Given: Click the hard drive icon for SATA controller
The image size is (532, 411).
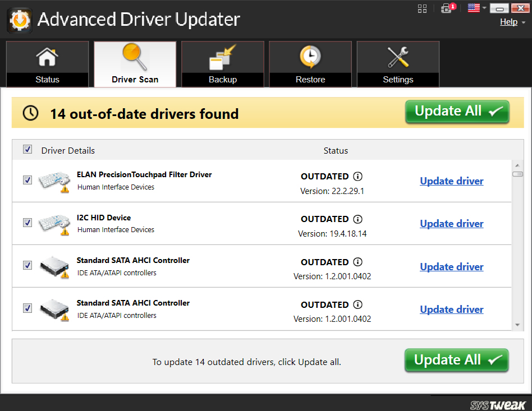Looking at the screenshot, I should pyautogui.click(x=54, y=266).
